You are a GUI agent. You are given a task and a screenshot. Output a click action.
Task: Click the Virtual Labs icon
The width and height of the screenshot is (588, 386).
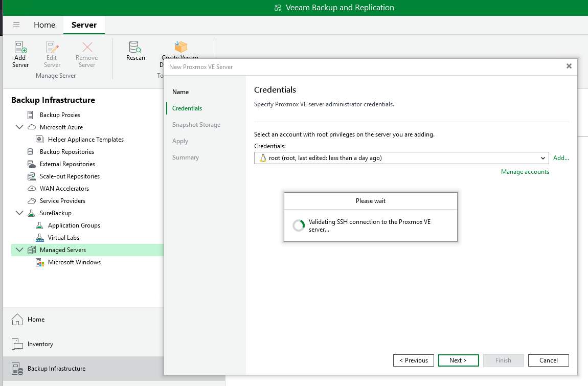[x=39, y=237]
